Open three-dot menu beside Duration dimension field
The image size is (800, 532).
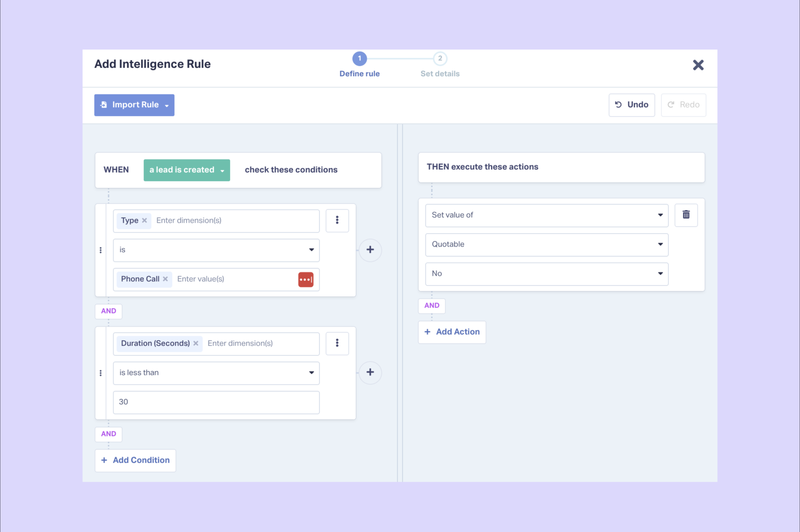(337, 343)
